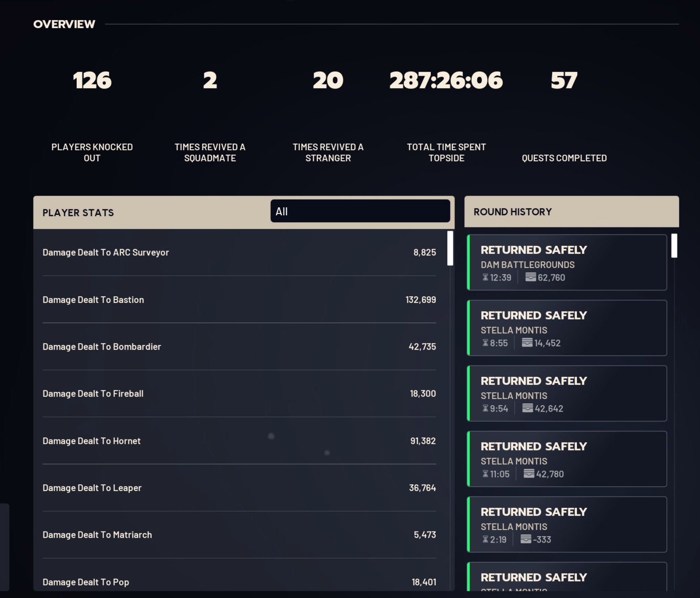Click the 'Quests Completed' label
Viewport: 700px width, 598px height.
[564, 158]
